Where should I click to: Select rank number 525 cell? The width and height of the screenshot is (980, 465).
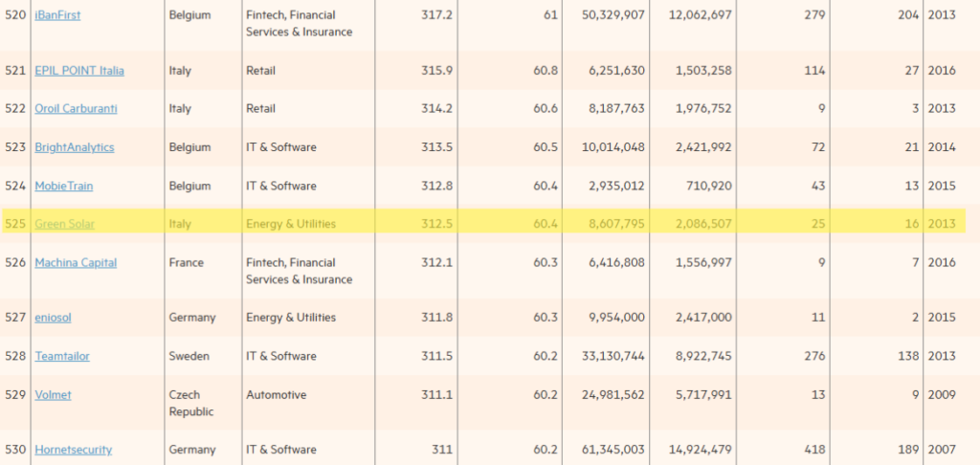click(x=15, y=224)
